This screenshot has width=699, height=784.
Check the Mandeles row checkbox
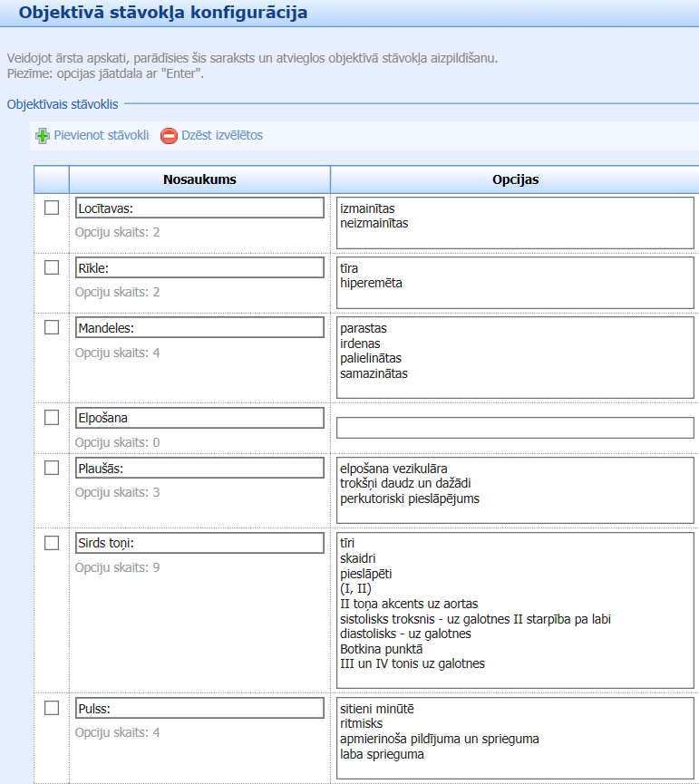point(52,327)
